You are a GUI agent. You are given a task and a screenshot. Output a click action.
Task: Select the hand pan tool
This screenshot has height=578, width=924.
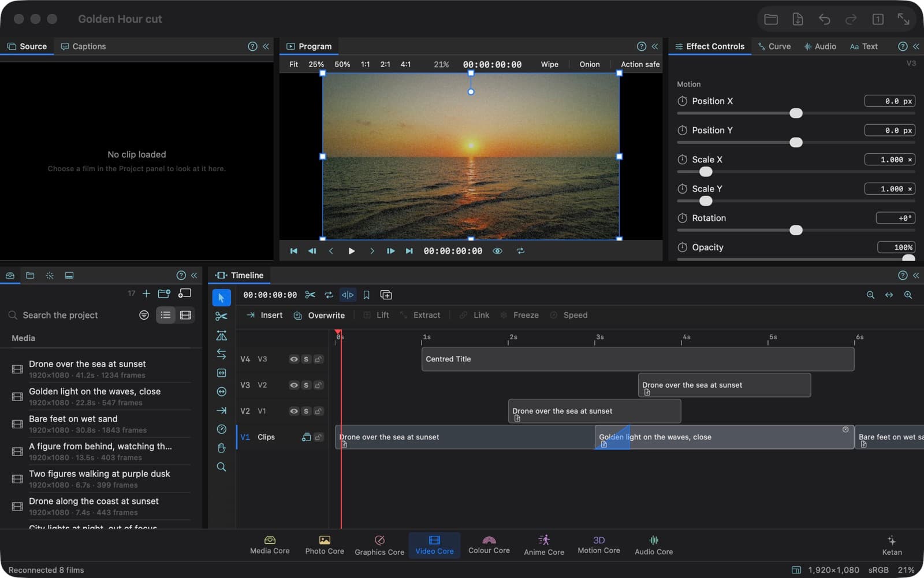point(221,448)
